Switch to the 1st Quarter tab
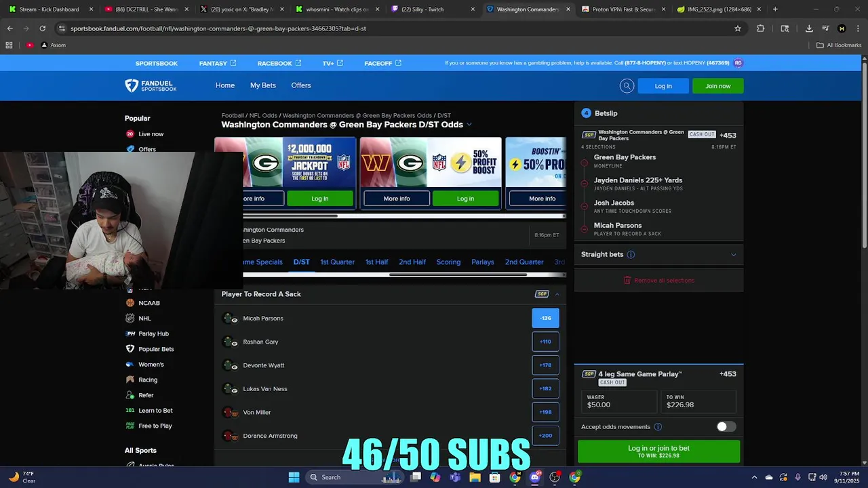Viewport: 868px width, 488px height. (337, 262)
